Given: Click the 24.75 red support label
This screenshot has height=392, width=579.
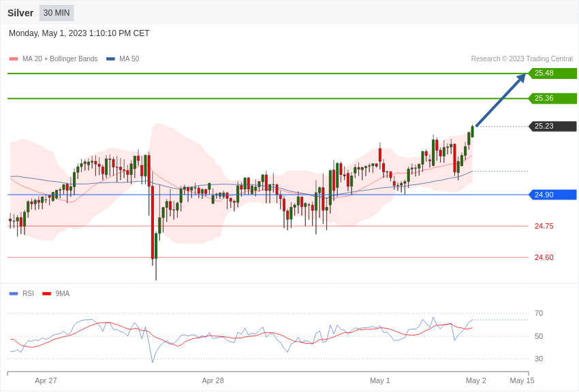Looking at the screenshot, I should tap(544, 226).
